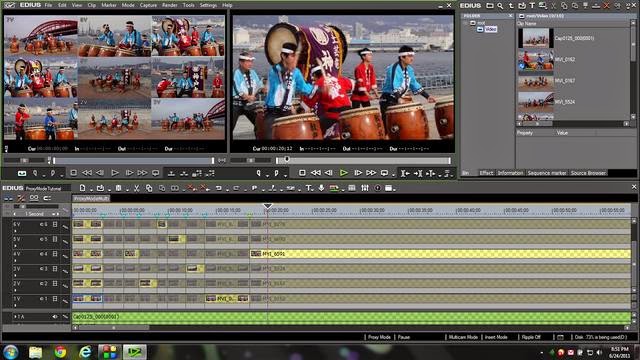Open the voice-over microphone tool
640x360 pixels.
tap(321, 188)
